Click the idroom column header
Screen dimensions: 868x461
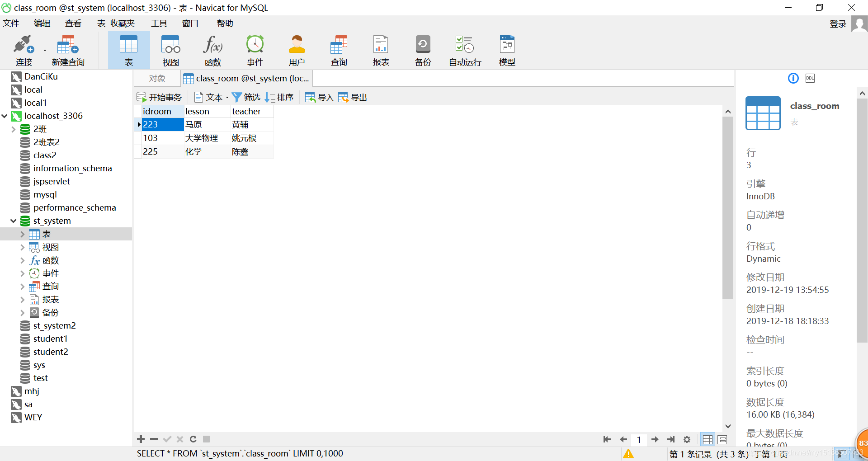163,111
